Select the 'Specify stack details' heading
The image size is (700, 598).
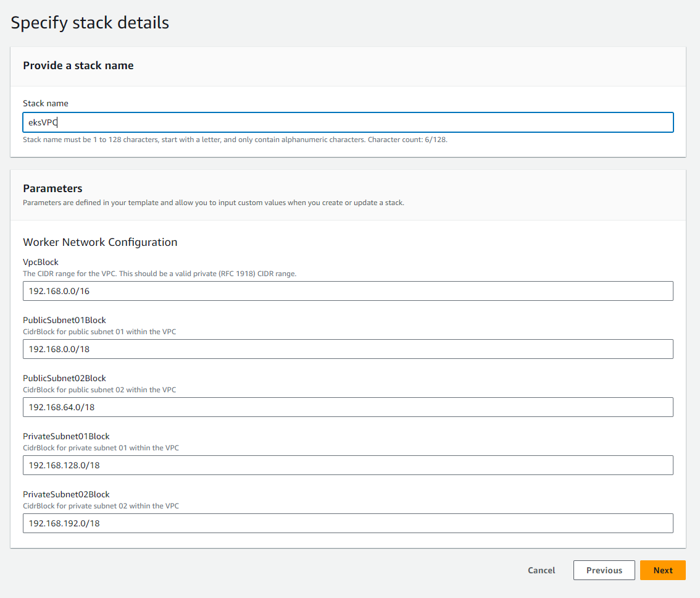click(90, 23)
